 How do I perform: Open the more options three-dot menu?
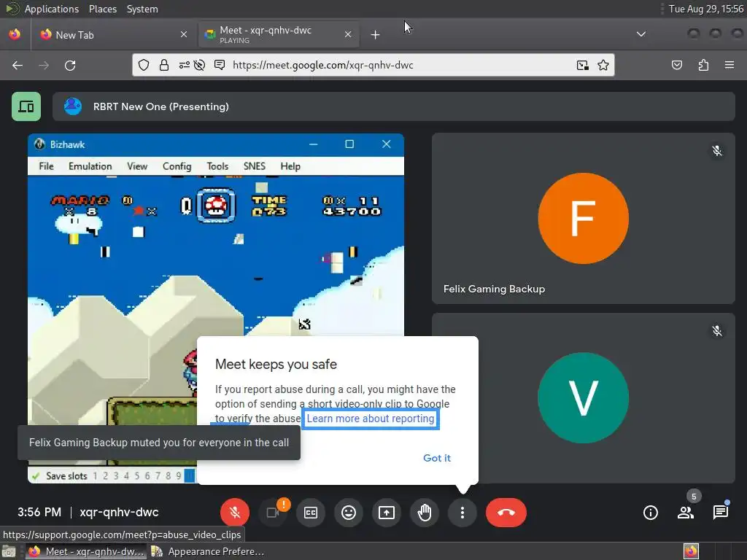462,513
